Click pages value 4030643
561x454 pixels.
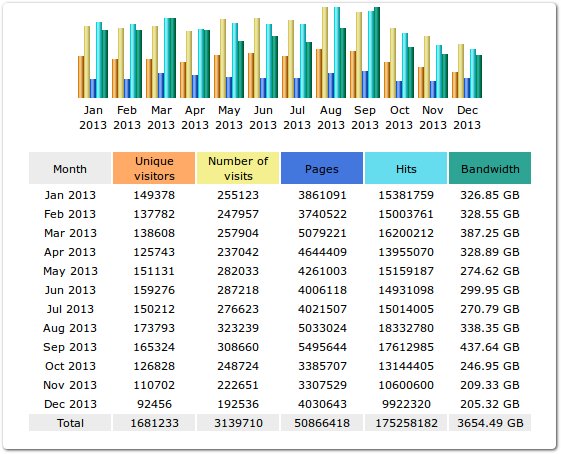pyautogui.click(x=322, y=404)
